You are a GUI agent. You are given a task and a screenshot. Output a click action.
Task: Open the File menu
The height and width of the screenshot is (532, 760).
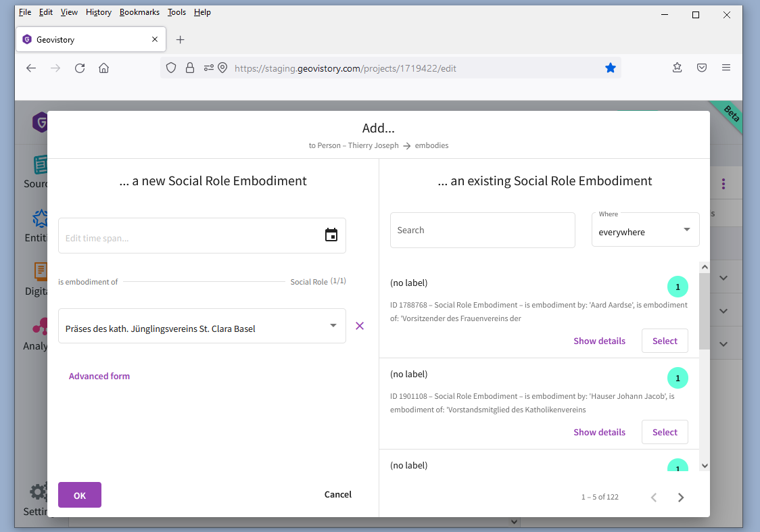pos(25,12)
